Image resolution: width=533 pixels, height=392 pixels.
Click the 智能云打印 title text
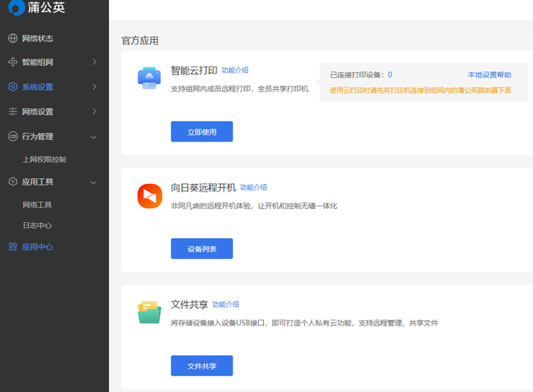[194, 70]
